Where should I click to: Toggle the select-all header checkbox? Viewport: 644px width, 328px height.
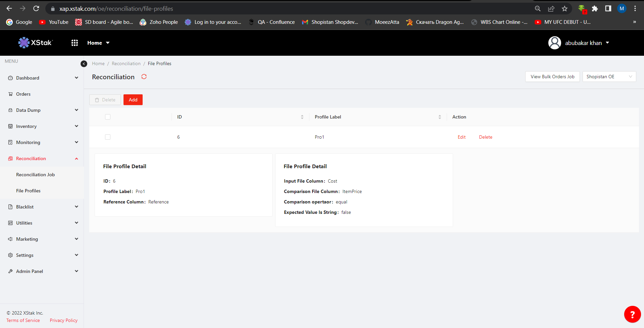108,117
